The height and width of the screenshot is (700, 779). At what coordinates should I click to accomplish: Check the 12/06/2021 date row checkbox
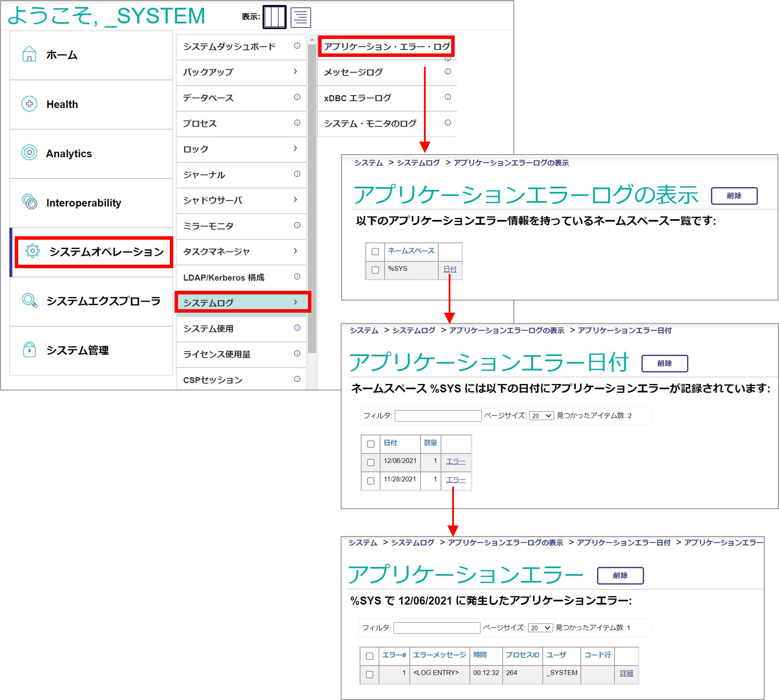coord(371,462)
